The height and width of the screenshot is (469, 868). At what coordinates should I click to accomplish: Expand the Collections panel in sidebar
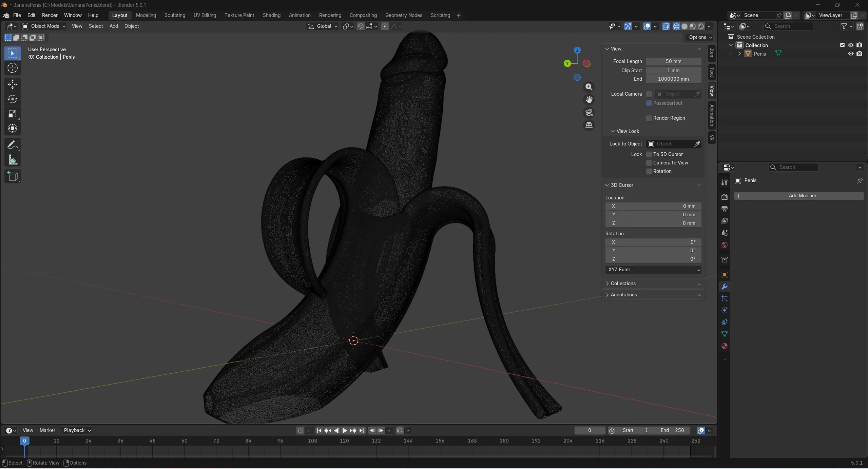(x=623, y=284)
